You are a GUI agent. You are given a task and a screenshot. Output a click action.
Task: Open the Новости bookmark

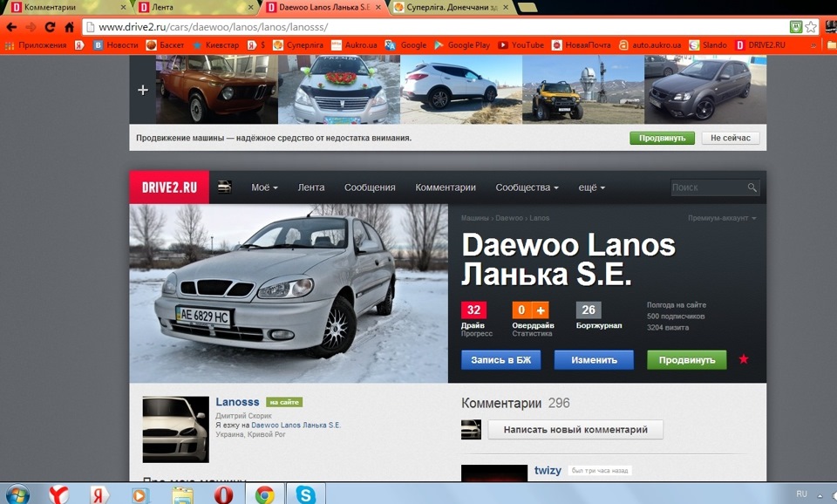(116, 45)
